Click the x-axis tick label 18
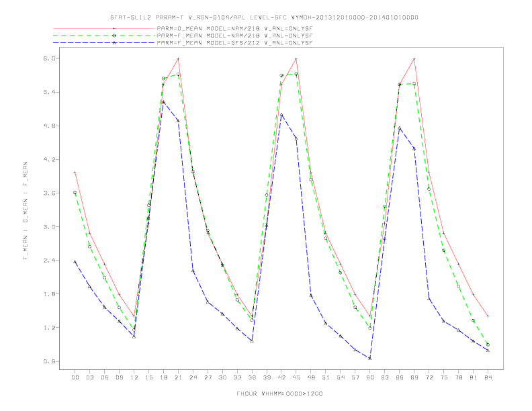Image resolution: width=532 pixels, height=411 pixels. pyautogui.click(x=163, y=377)
